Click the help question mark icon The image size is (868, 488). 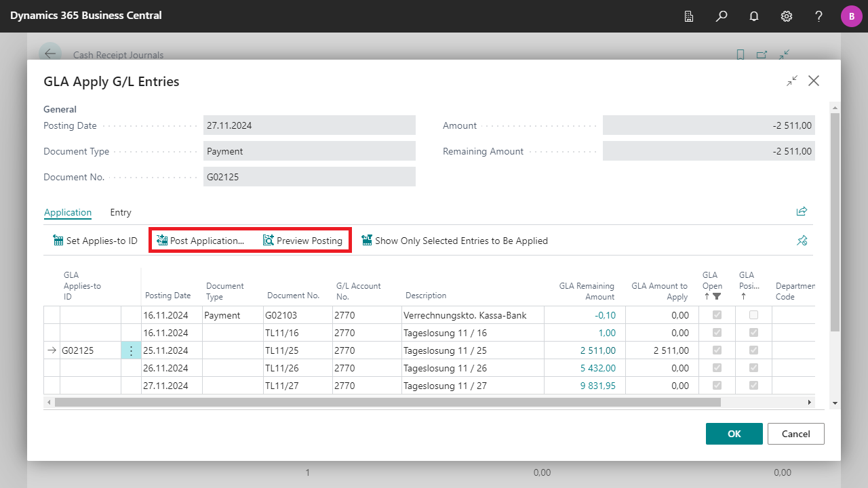[819, 16]
